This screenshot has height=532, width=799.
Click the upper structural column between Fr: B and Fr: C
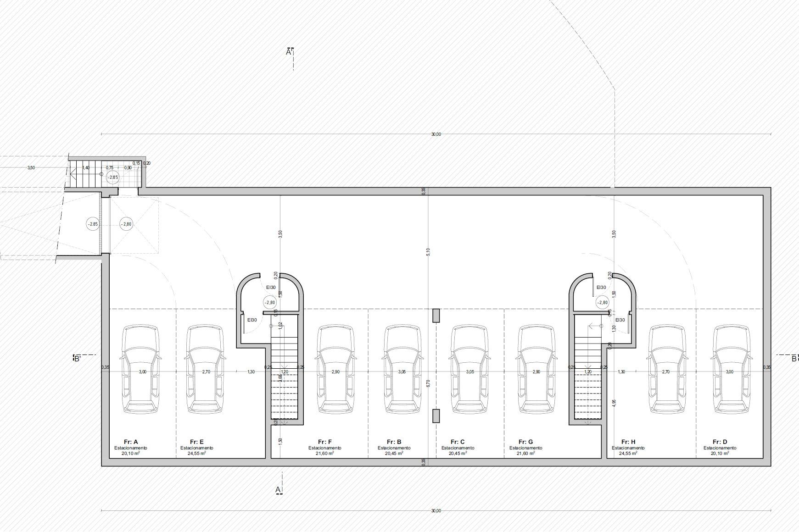pyautogui.click(x=436, y=316)
